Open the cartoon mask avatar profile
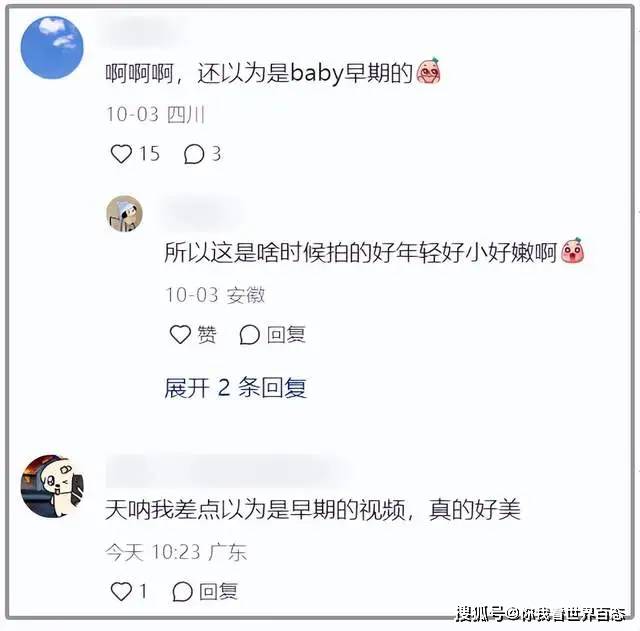Viewport: 640px width, 631px height. (52, 486)
